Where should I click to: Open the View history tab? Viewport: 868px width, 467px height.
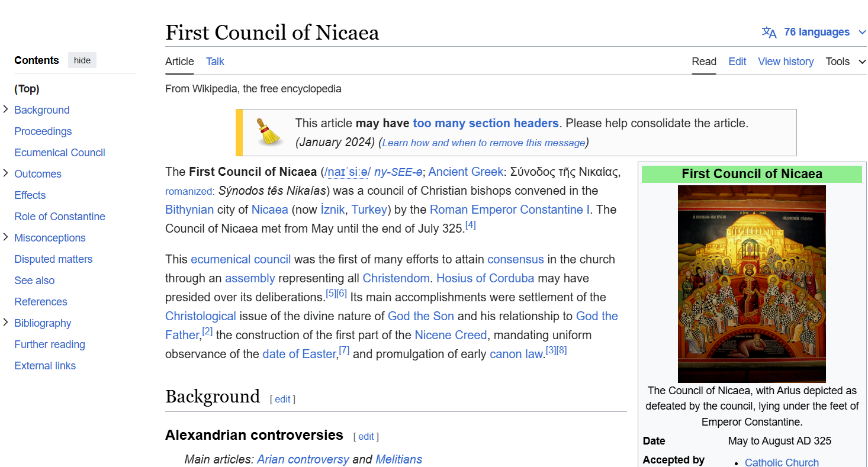pos(786,62)
